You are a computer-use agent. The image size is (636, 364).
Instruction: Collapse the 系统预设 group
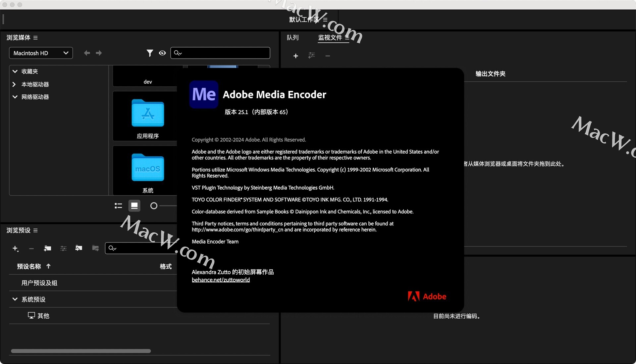[x=15, y=299]
